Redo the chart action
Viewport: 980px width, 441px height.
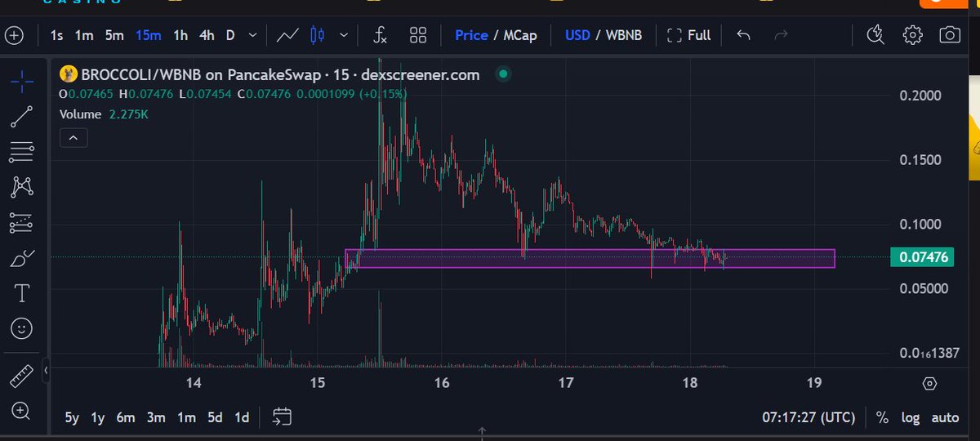(x=781, y=36)
